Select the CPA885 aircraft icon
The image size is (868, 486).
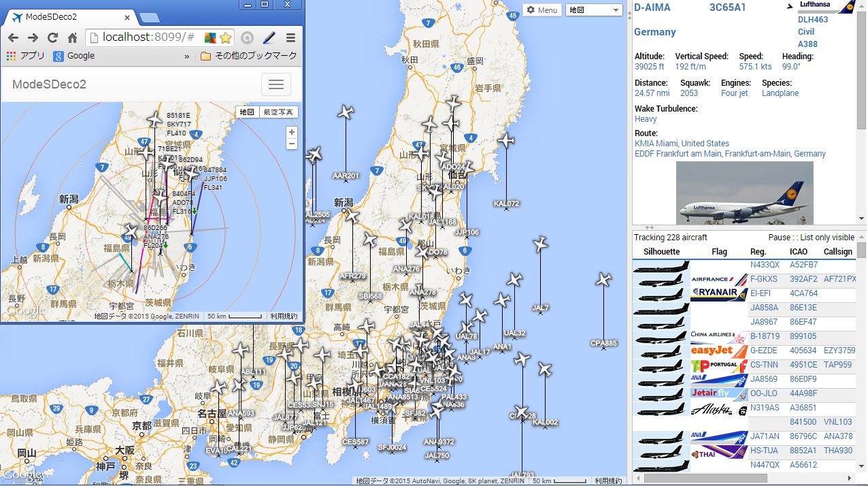pyautogui.click(x=603, y=280)
